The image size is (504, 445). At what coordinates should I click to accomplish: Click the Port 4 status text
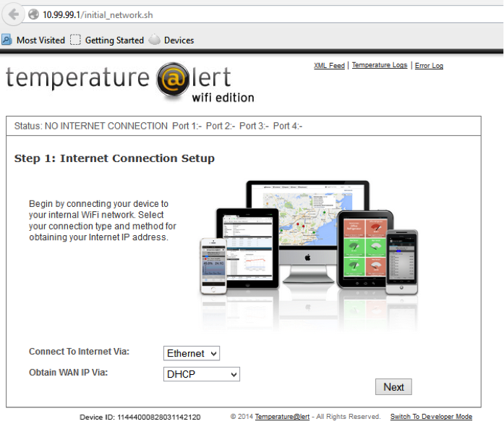click(288, 126)
